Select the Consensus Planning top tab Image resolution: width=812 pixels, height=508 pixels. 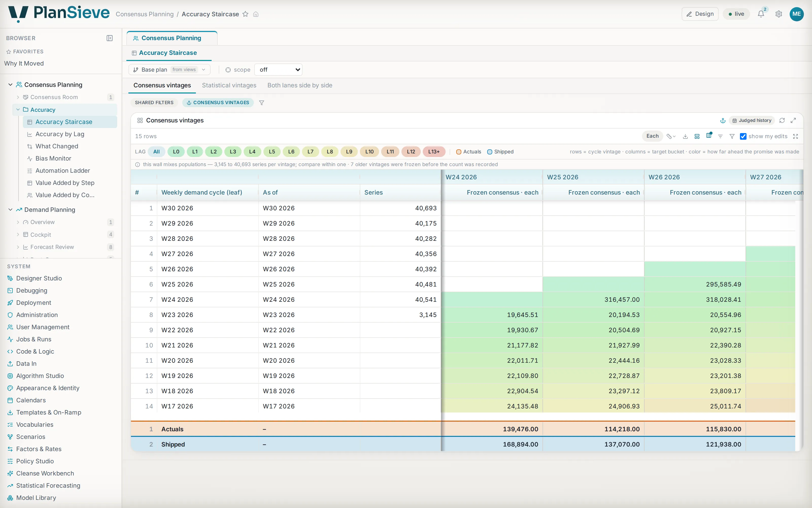pos(172,38)
